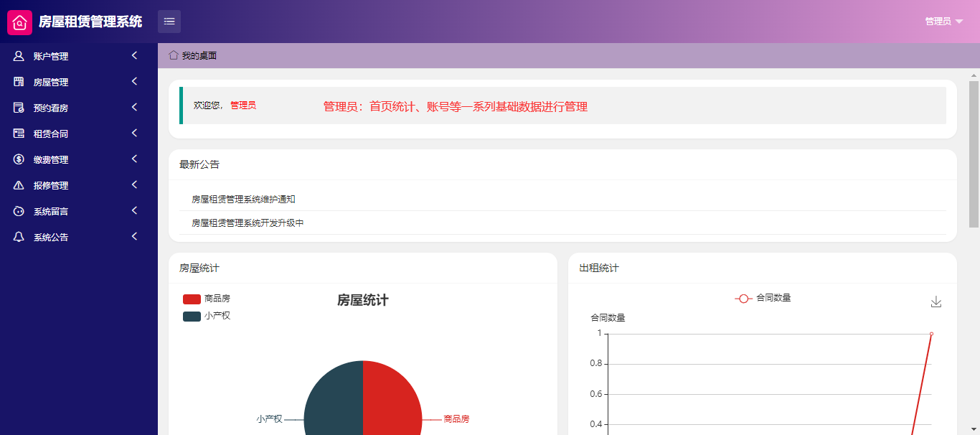
Task: Expand the 租赁合同 menu chevron
Action: pos(134,133)
